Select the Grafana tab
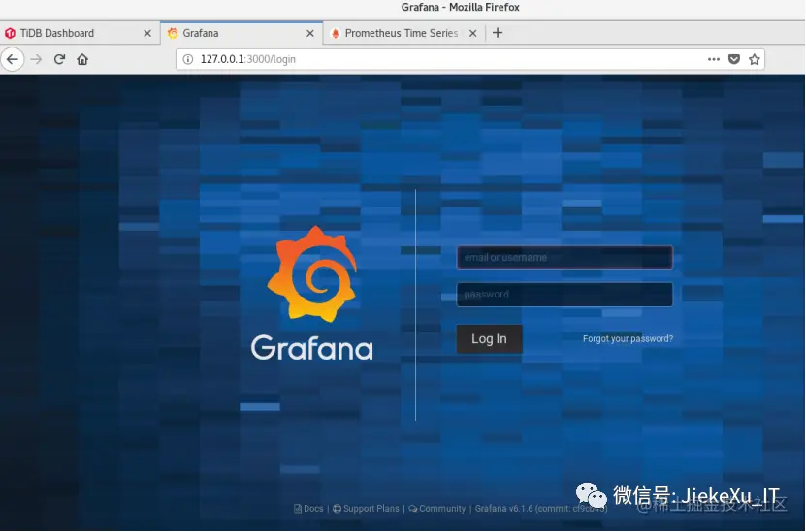This screenshot has width=806, height=532. tap(242, 33)
